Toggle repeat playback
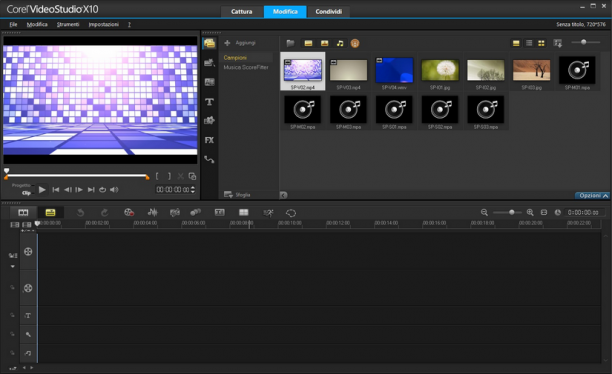612x374 pixels. (102, 190)
